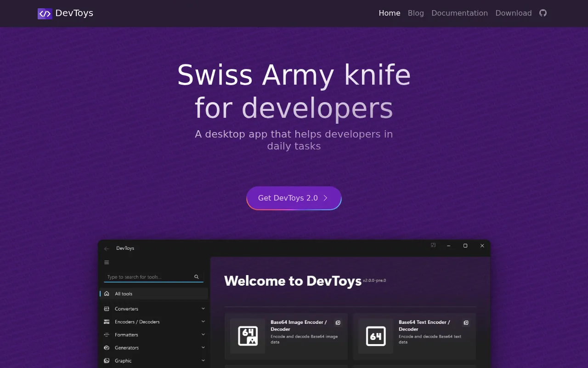Maximize the DevToys app window
This screenshot has height=368, width=588.
coord(465,246)
